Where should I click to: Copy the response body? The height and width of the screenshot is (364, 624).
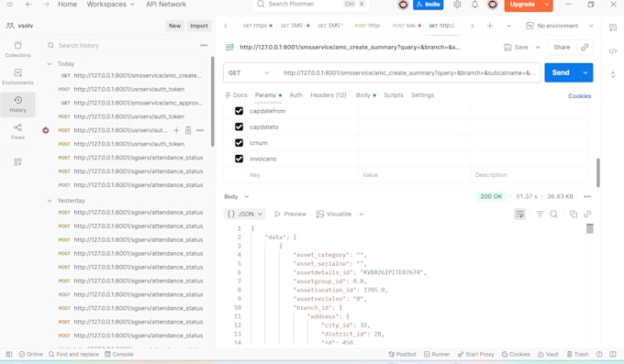pyautogui.click(x=574, y=214)
